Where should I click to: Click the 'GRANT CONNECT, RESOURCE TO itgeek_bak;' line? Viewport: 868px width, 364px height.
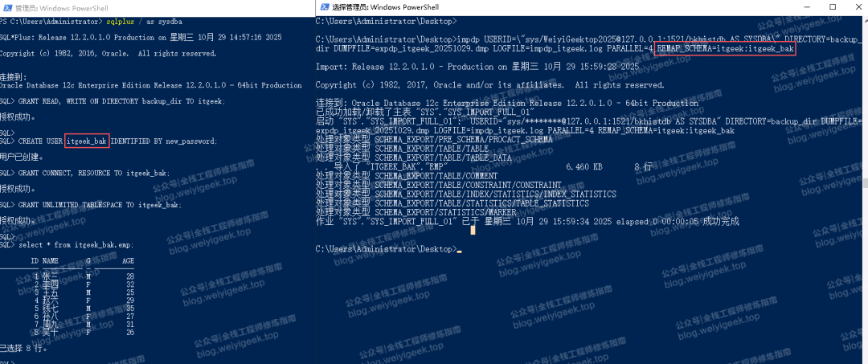click(94, 173)
